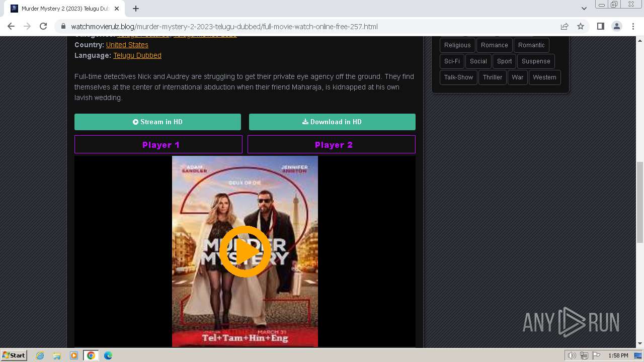Play the movie with orange play button

(x=245, y=251)
